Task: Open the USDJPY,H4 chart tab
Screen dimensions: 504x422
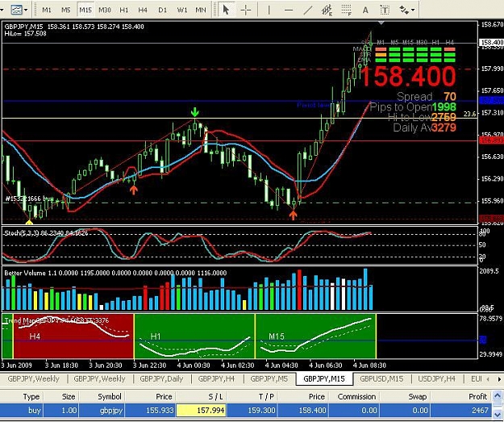Action: (436, 379)
